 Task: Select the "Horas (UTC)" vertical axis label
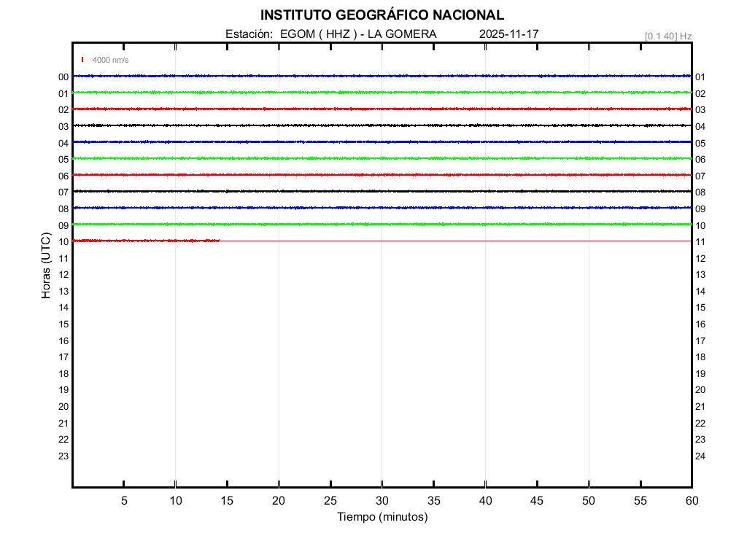coord(46,266)
